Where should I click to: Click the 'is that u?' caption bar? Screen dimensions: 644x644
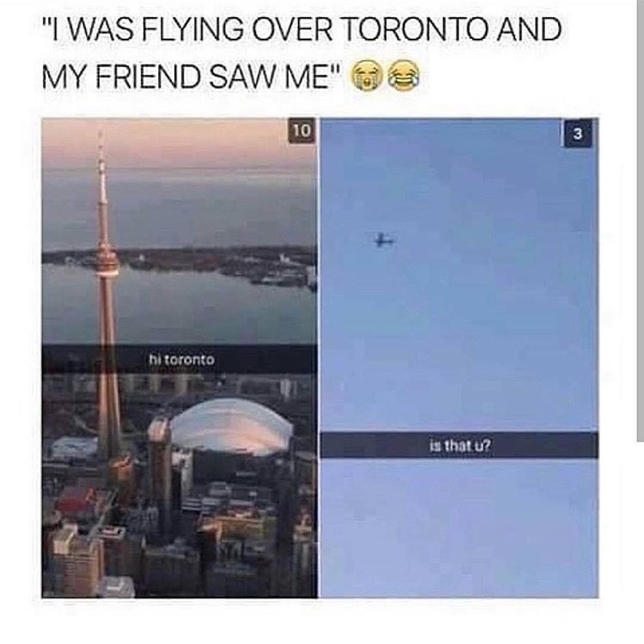(x=459, y=445)
